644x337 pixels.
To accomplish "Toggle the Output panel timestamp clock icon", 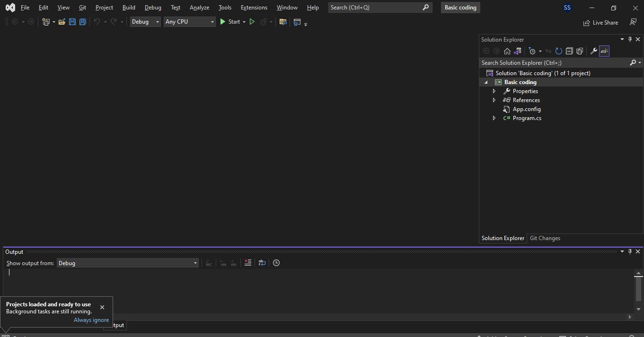I will coord(276,263).
